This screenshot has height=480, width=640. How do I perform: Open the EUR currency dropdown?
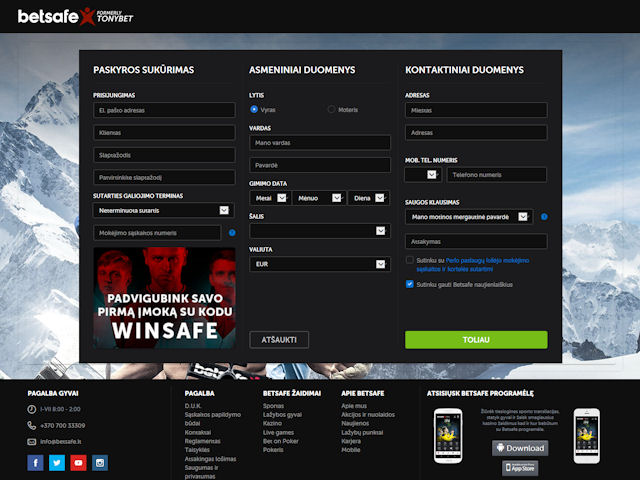click(x=320, y=264)
